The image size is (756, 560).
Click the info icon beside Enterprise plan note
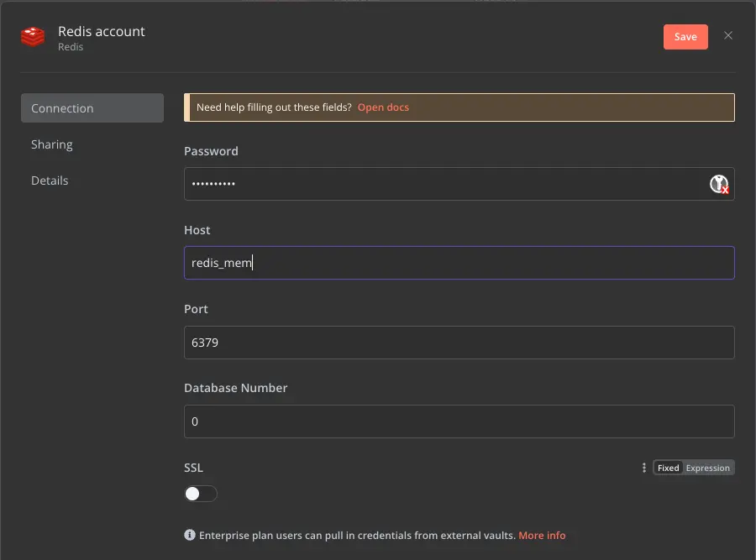point(190,536)
